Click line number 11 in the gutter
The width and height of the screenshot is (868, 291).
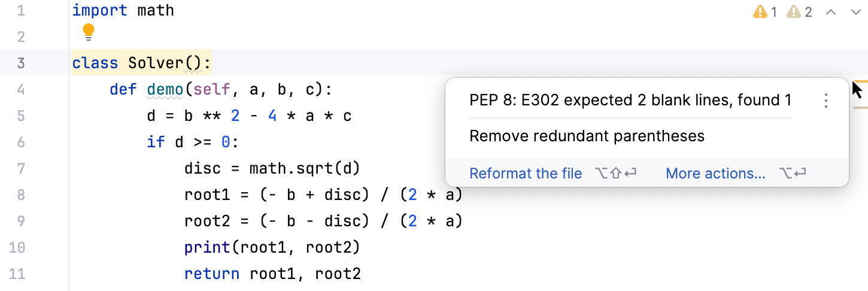click(18, 274)
